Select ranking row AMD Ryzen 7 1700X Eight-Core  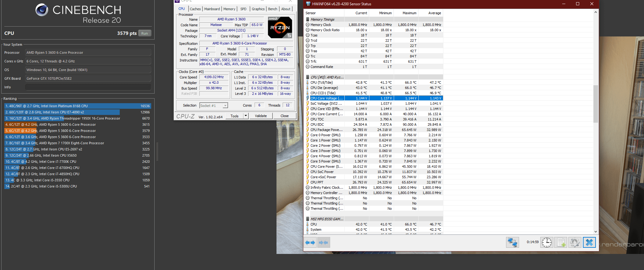click(77, 143)
